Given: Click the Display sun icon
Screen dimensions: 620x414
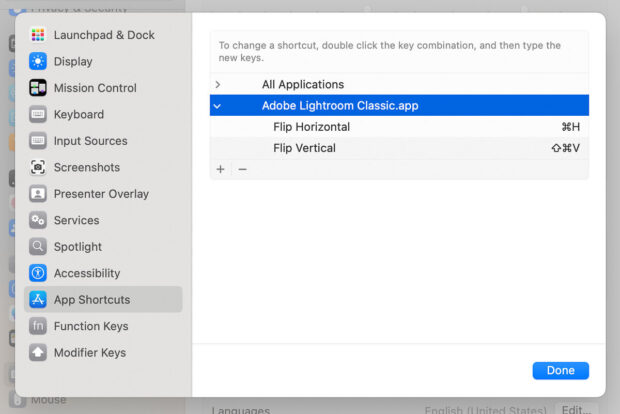Looking at the screenshot, I should (x=38, y=61).
